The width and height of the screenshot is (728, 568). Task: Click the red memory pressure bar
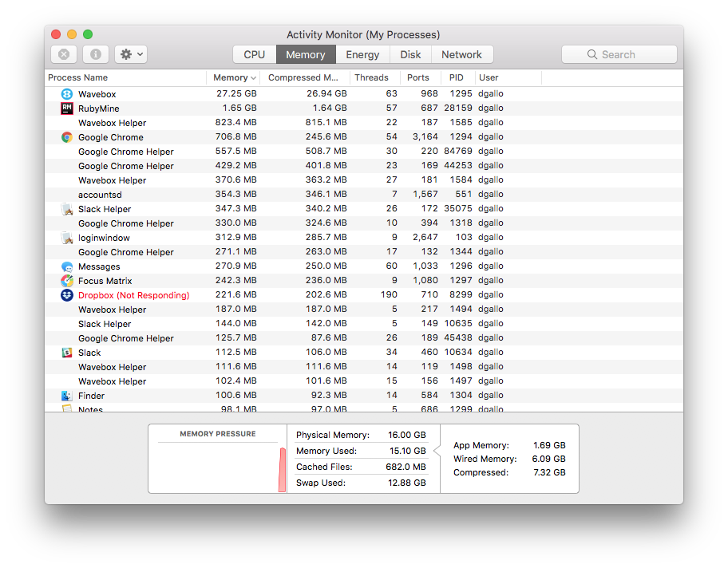coord(281,469)
